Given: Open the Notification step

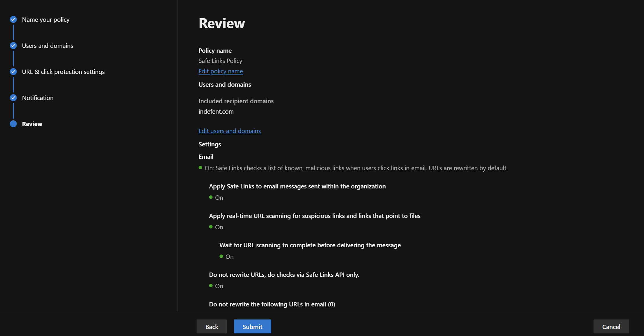Looking at the screenshot, I should pyautogui.click(x=38, y=98).
